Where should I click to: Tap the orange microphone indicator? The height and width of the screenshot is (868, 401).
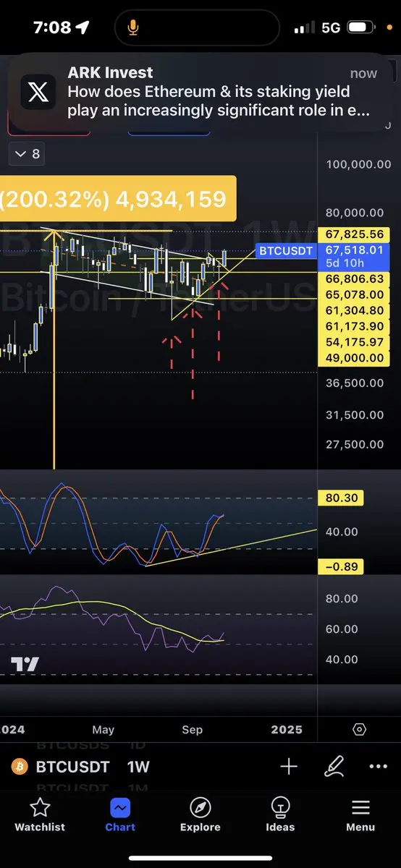click(x=133, y=27)
